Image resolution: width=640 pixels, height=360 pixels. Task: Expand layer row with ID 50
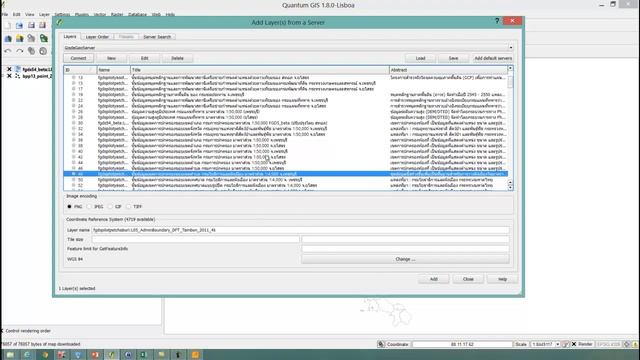click(x=74, y=179)
